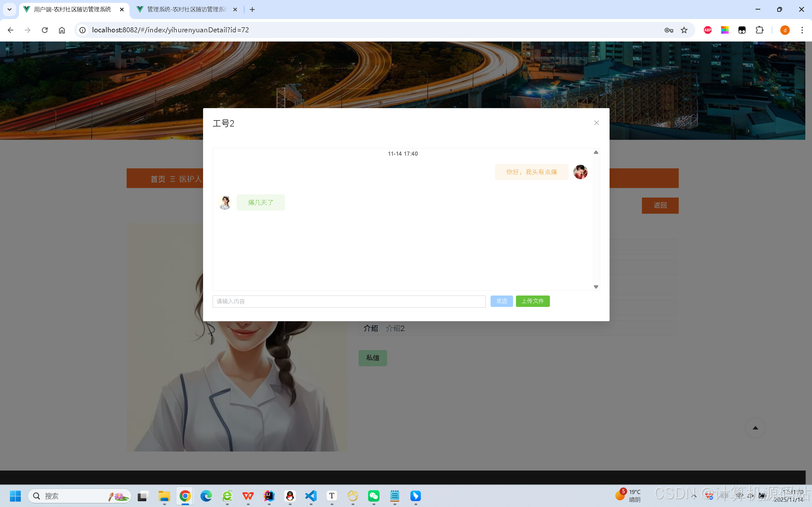This screenshot has height=507, width=812.
Task: Go to 首页 in navigation bar
Action: tap(158, 179)
